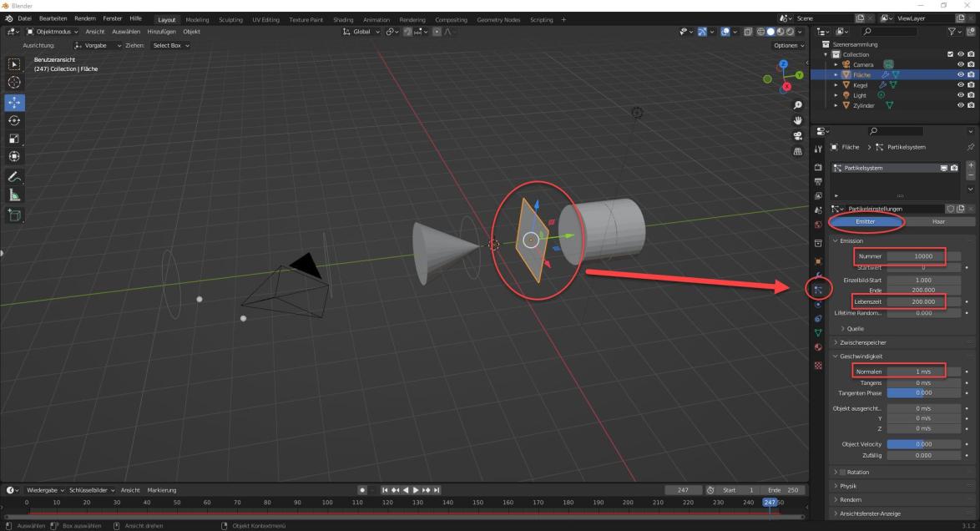The height and width of the screenshot is (531, 980).
Task: Hide the Kegel object in viewport
Action: click(960, 85)
